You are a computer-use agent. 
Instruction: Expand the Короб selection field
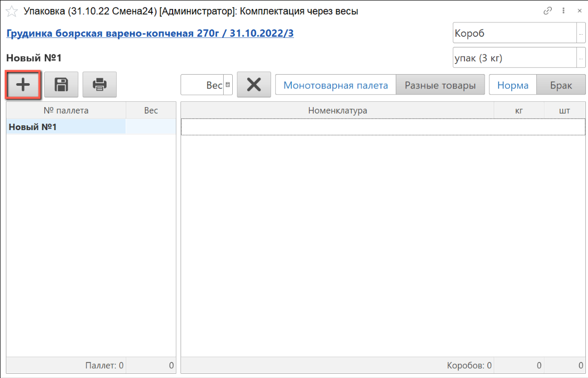tap(581, 33)
